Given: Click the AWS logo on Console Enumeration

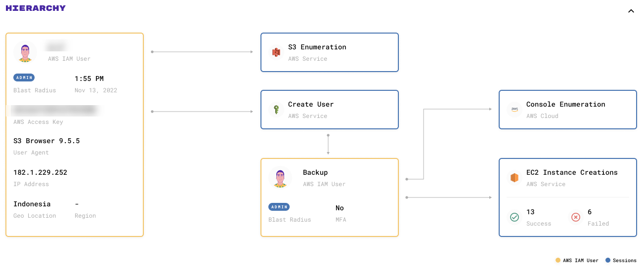Looking at the screenshot, I should tap(515, 110).
